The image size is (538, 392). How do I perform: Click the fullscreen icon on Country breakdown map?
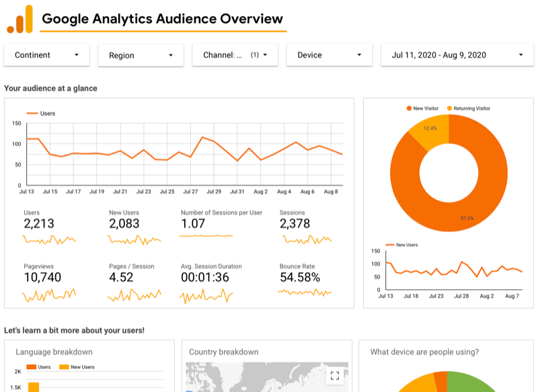pos(335,376)
